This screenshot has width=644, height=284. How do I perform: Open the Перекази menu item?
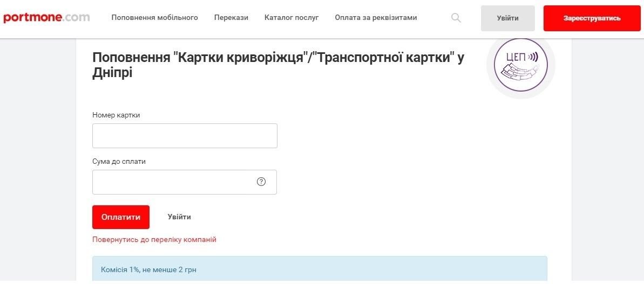coord(231,18)
